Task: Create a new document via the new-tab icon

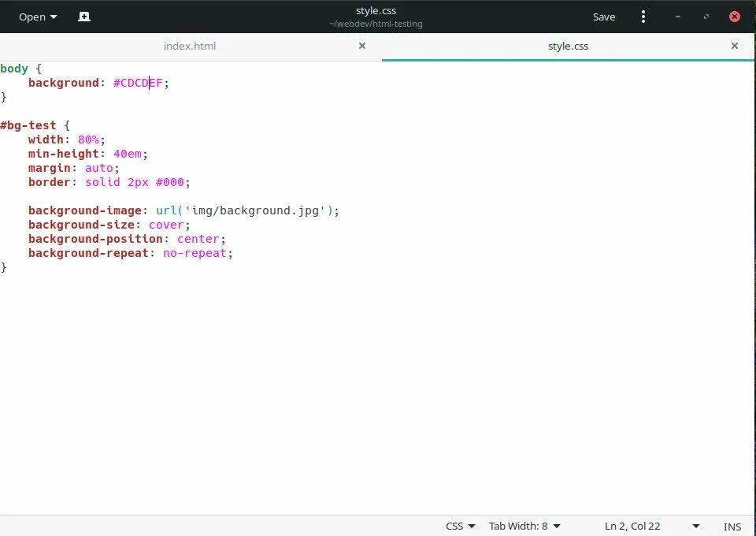Action: (x=84, y=17)
